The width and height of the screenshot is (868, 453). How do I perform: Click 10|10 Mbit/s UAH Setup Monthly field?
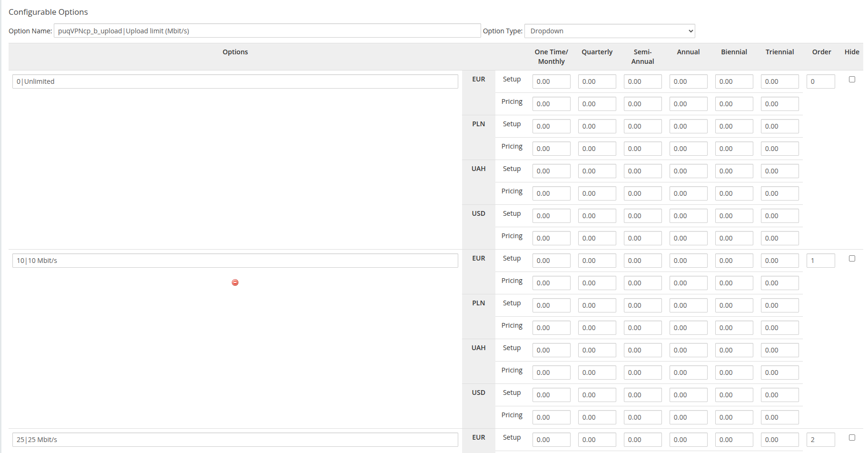(552, 350)
